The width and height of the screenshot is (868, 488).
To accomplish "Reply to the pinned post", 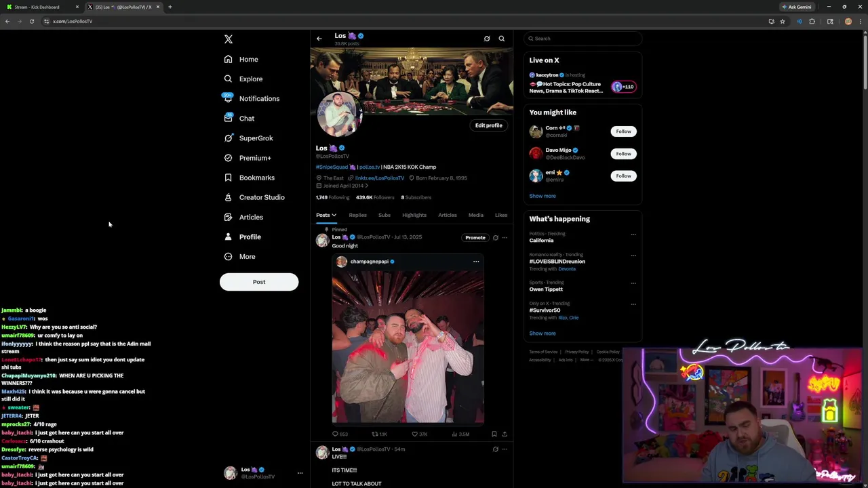I will (340, 434).
